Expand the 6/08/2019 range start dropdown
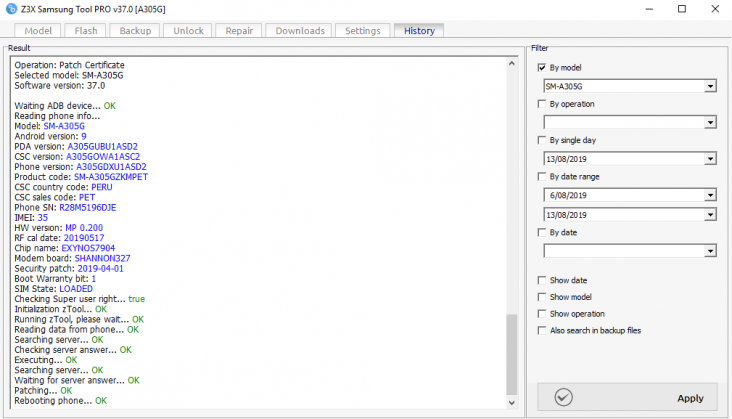This screenshot has height=419, width=732. (710, 195)
